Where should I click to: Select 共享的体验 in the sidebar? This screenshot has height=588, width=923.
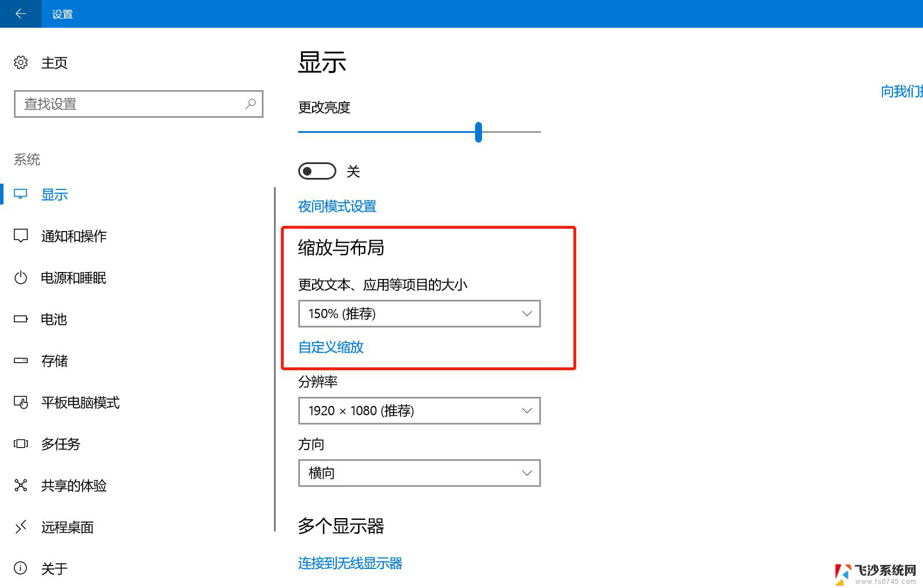[x=74, y=485]
